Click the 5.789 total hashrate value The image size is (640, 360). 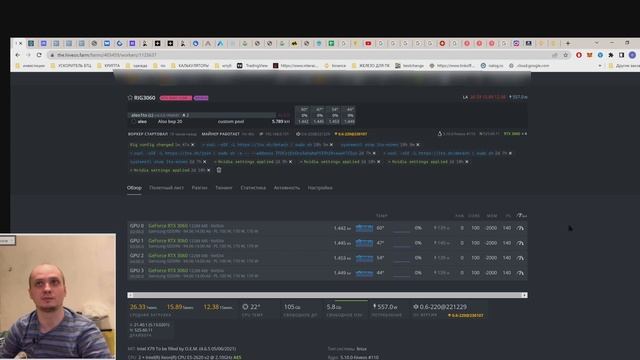(x=280, y=121)
